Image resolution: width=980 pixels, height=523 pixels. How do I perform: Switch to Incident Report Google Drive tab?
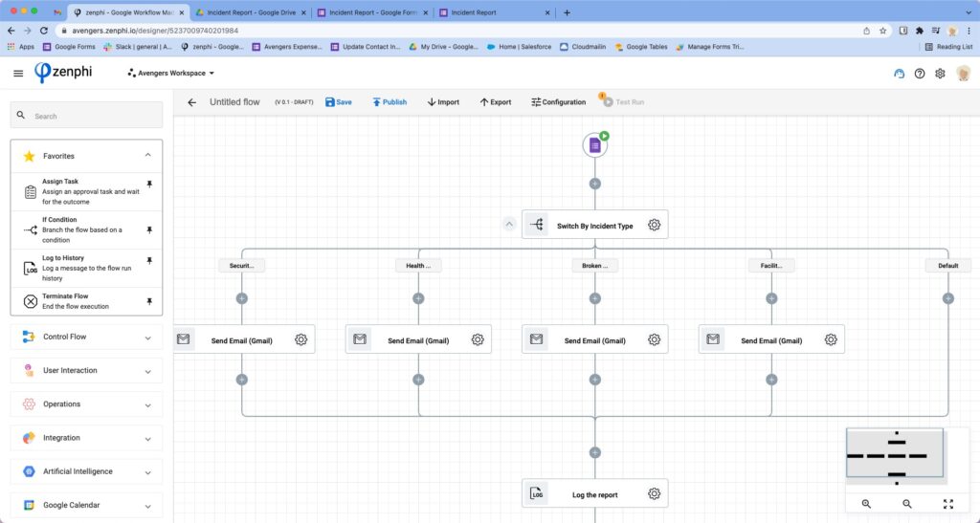pyautogui.click(x=250, y=12)
